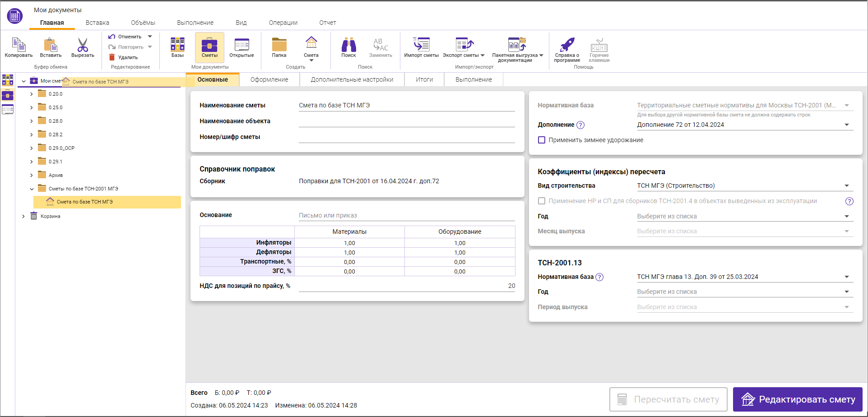Click the Удалить trash icon

(112, 57)
